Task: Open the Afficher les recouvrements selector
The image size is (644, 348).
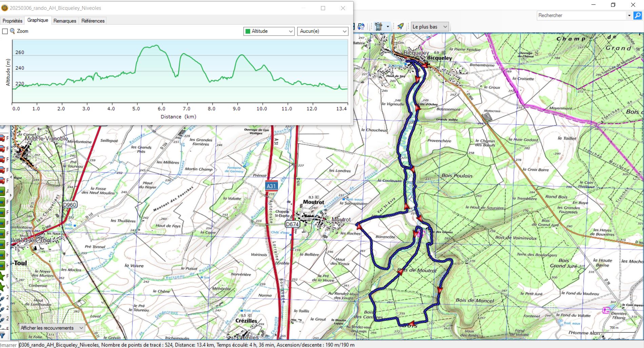Action: click(52, 328)
